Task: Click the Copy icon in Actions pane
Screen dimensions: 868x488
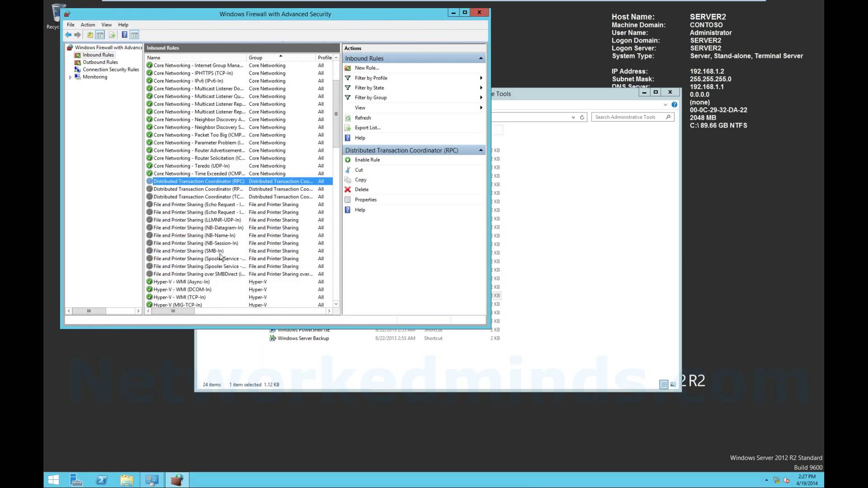Action: [348, 180]
